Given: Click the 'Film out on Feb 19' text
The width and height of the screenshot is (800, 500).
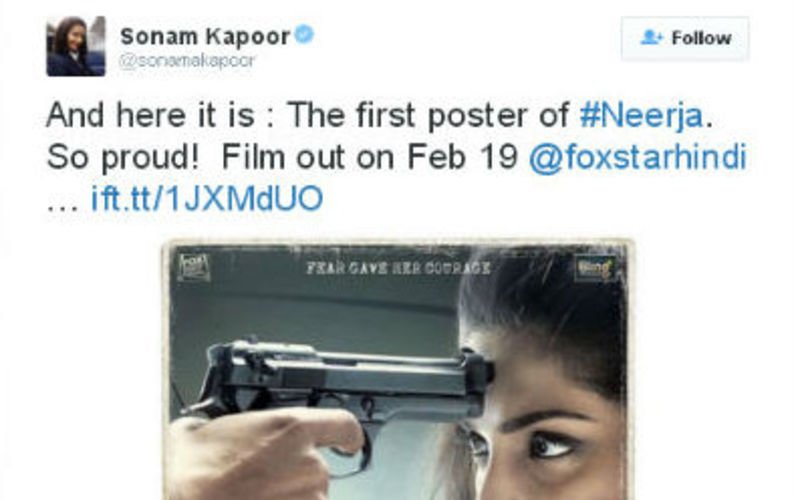Looking at the screenshot, I should pos(370,157).
